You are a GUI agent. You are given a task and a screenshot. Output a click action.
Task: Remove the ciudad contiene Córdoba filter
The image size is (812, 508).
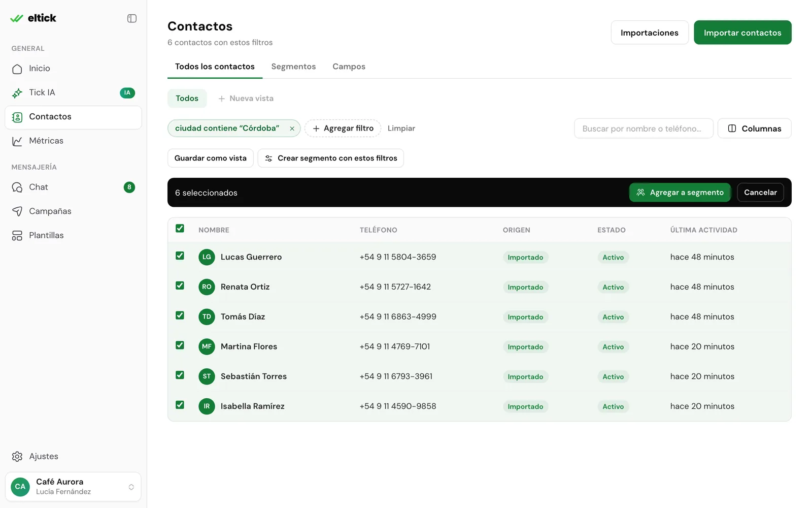(292, 129)
